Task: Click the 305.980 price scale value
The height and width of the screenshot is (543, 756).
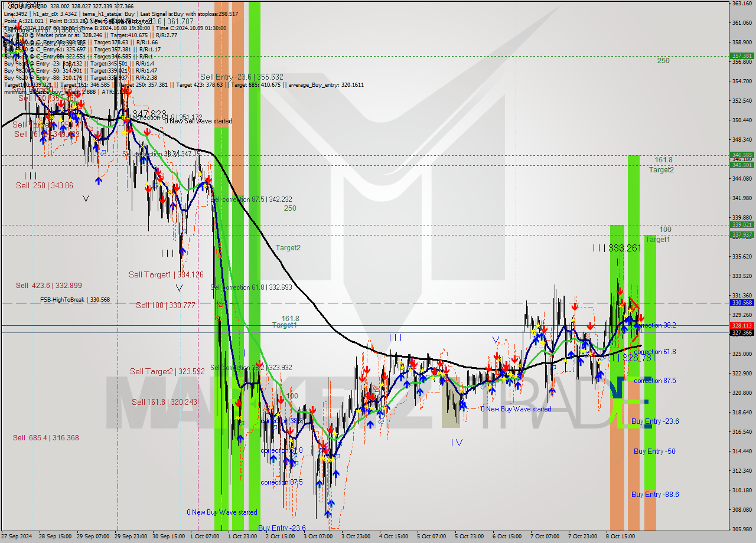Action: (742, 529)
